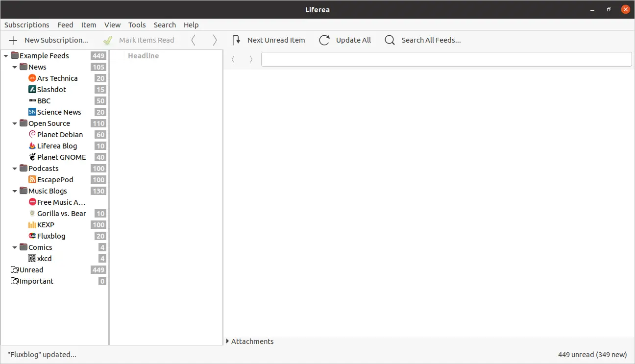Click the BBC feed icon

coord(32,101)
